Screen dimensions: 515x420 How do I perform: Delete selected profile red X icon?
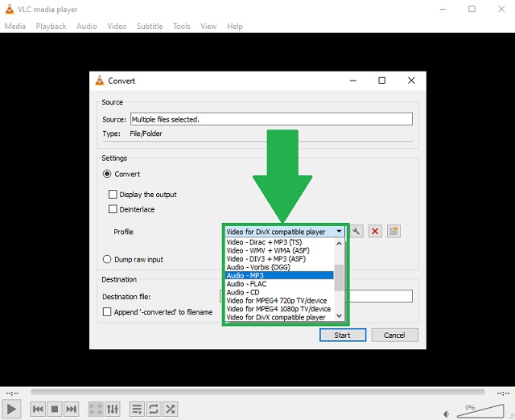(x=375, y=231)
